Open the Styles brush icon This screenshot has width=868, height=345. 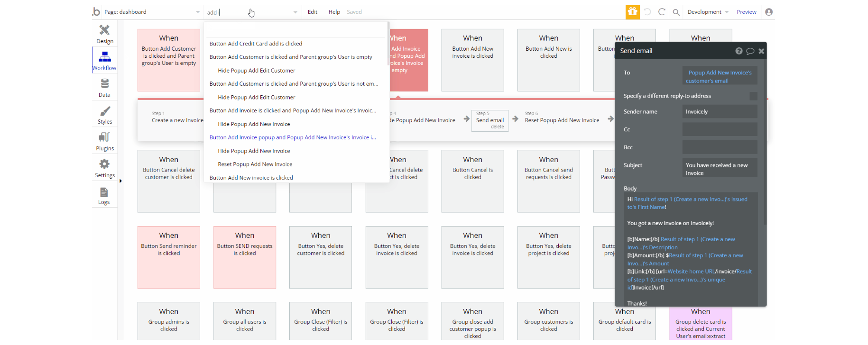pyautogui.click(x=105, y=111)
